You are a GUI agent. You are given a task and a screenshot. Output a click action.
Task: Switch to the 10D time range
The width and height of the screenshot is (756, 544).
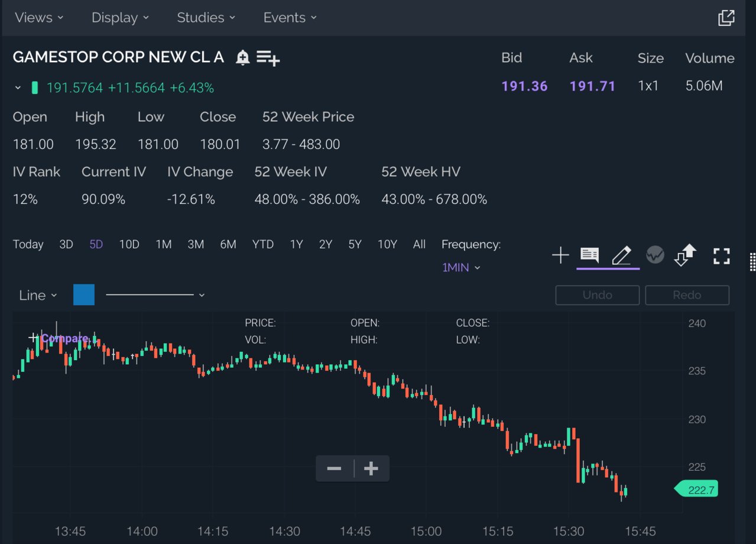pyautogui.click(x=129, y=244)
